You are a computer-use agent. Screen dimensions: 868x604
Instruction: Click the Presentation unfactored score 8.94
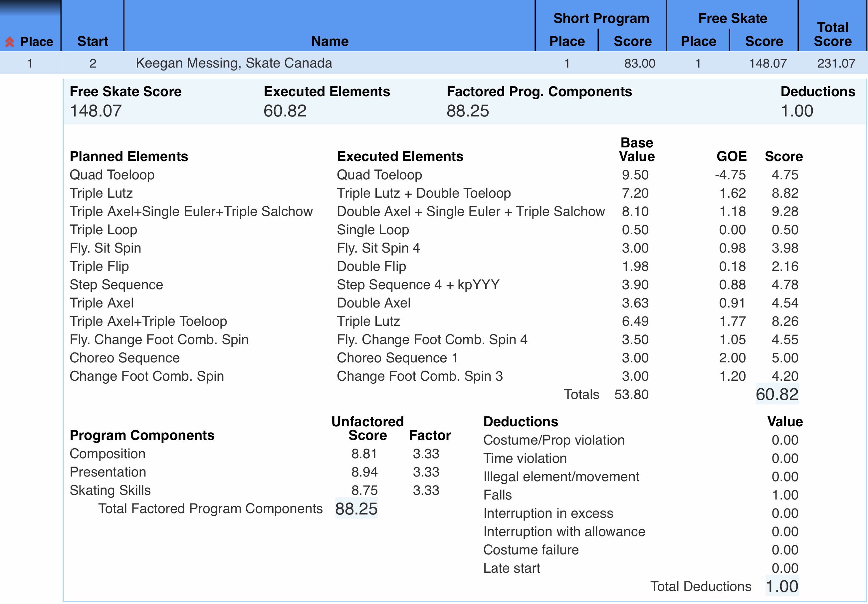pyautogui.click(x=364, y=472)
